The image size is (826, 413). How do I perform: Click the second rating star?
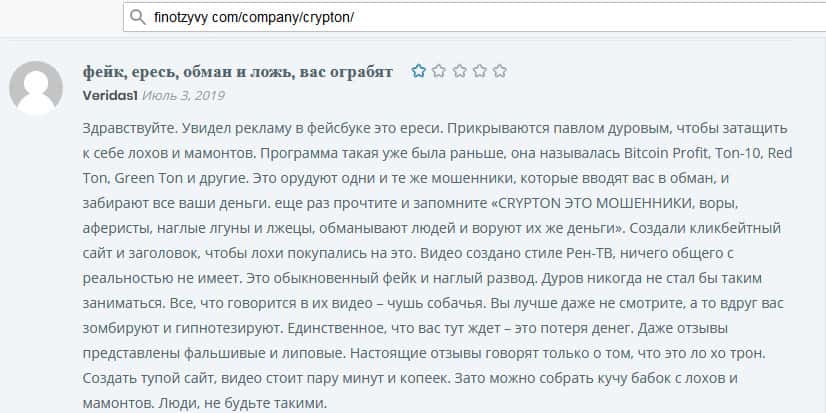pyautogui.click(x=439, y=71)
